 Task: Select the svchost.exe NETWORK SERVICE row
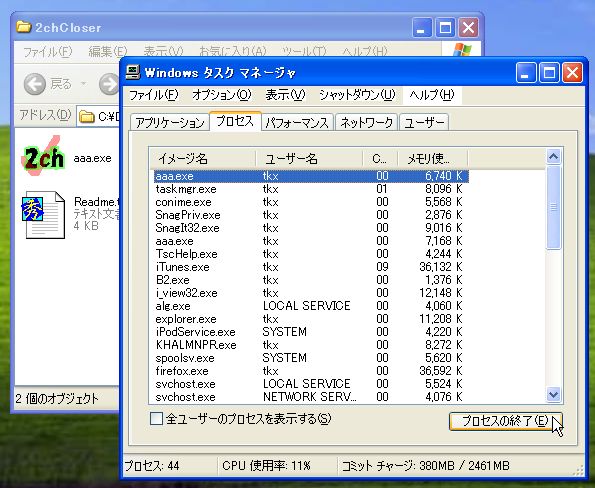(x=311, y=397)
